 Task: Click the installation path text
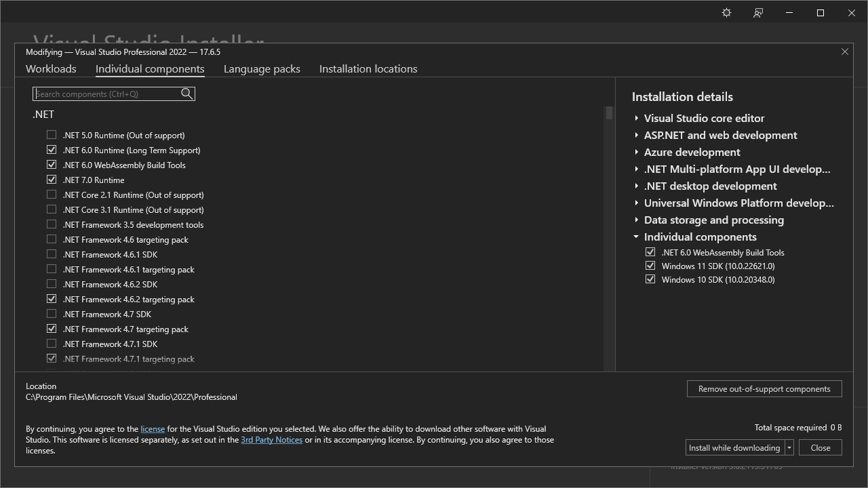132,397
